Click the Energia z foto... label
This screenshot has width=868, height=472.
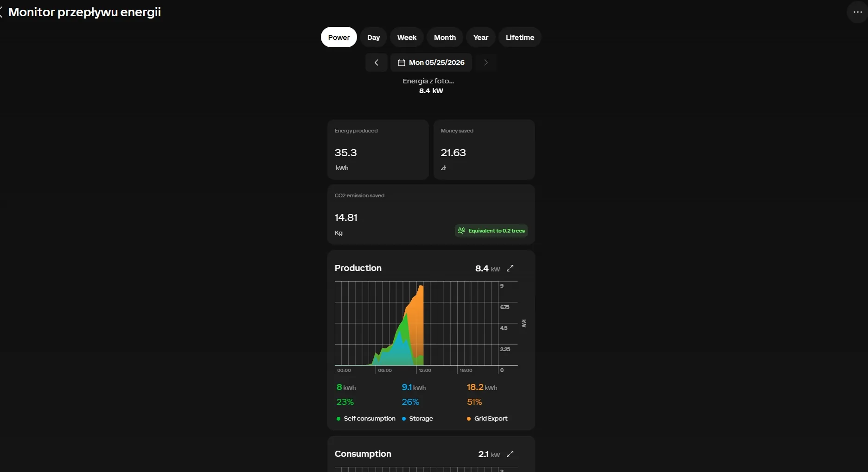point(428,81)
